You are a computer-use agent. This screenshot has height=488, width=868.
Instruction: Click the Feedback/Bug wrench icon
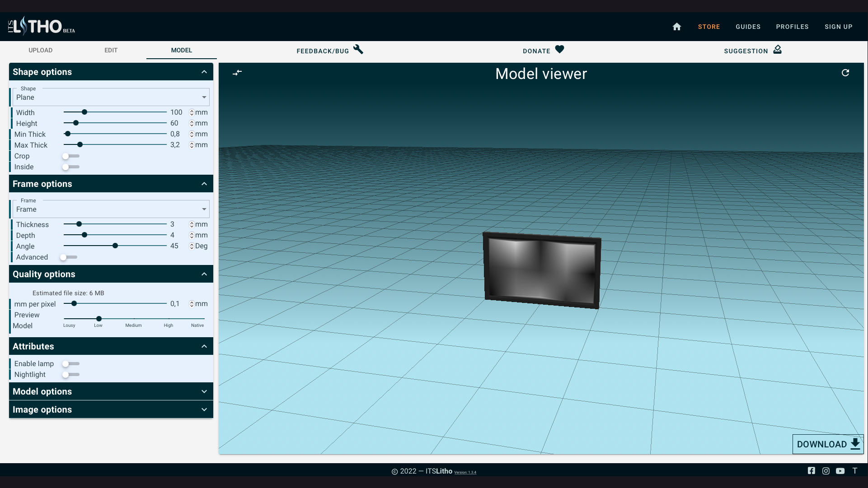(358, 50)
